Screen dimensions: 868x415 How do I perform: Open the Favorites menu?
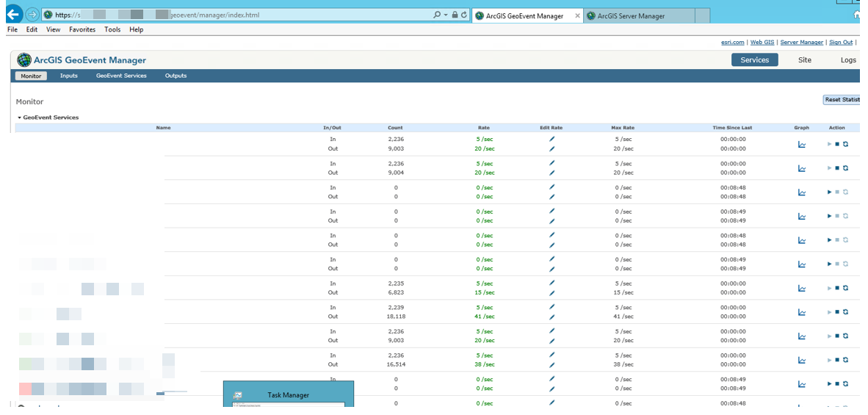point(82,30)
